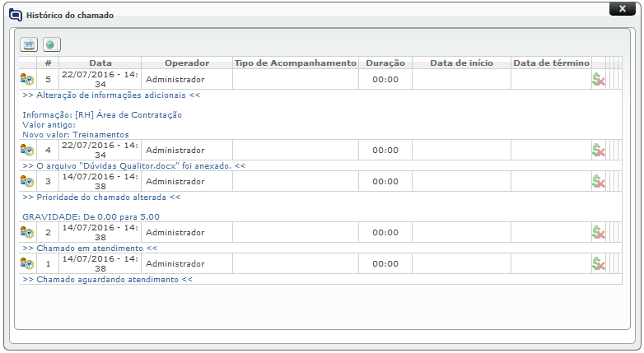Click the operator clock icon on row 5

pos(27,80)
